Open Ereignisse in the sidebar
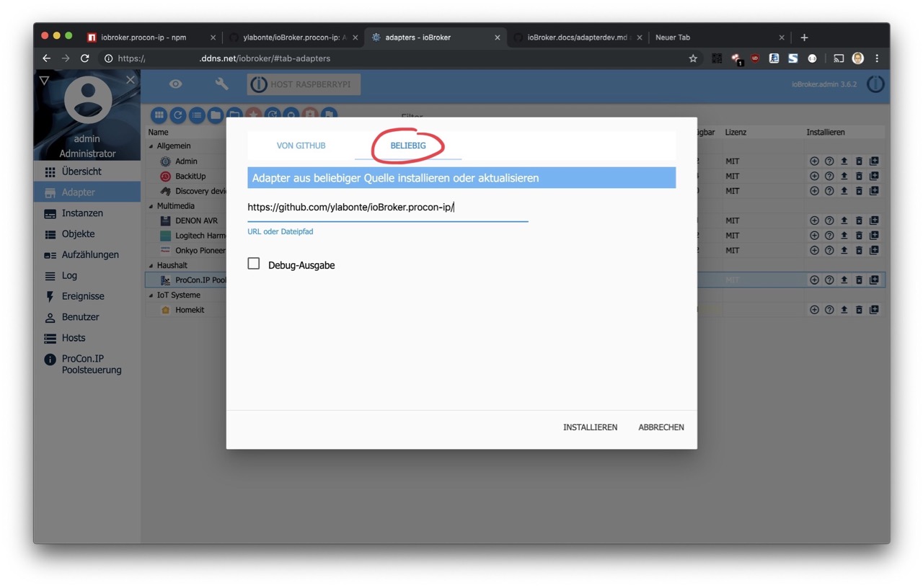Image resolution: width=923 pixels, height=588 pixels. coord(87,296)
